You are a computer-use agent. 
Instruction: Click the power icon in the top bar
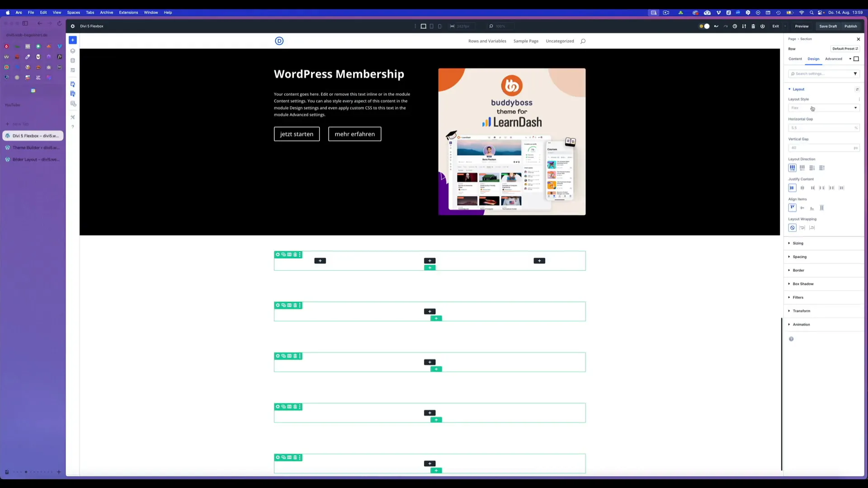pyautogui.click(x=762, y=26)
